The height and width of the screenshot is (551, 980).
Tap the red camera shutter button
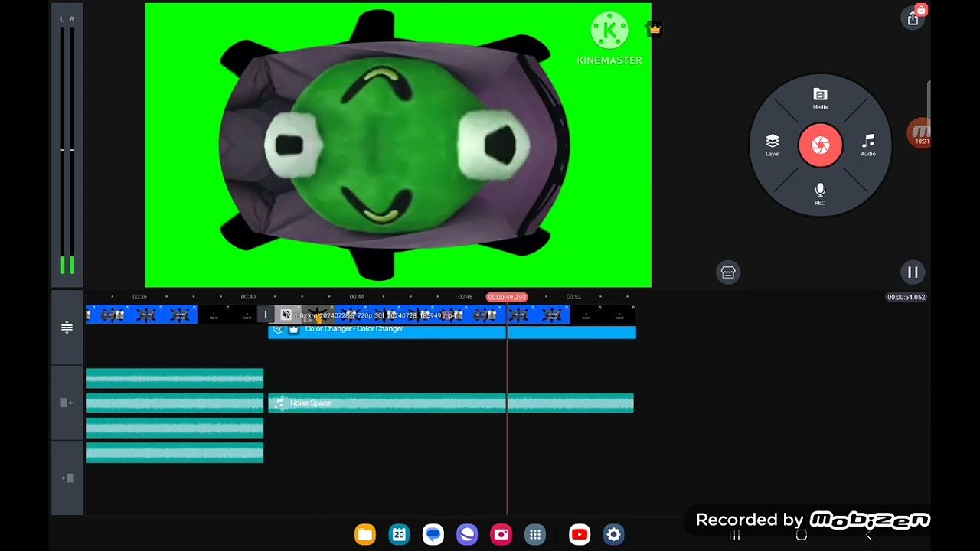[x=820, y=145]
